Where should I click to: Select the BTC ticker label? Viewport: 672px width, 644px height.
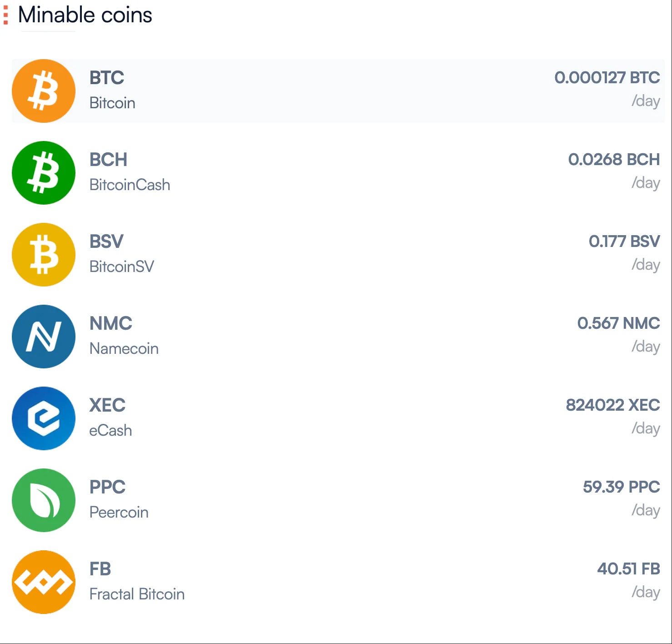point(107,78)
